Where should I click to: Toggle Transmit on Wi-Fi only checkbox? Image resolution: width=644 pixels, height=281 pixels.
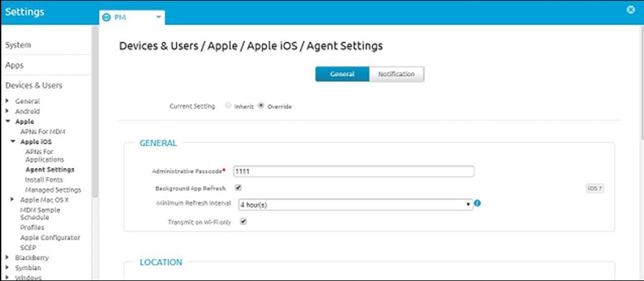pyautogui.click(x=243, y=221)
